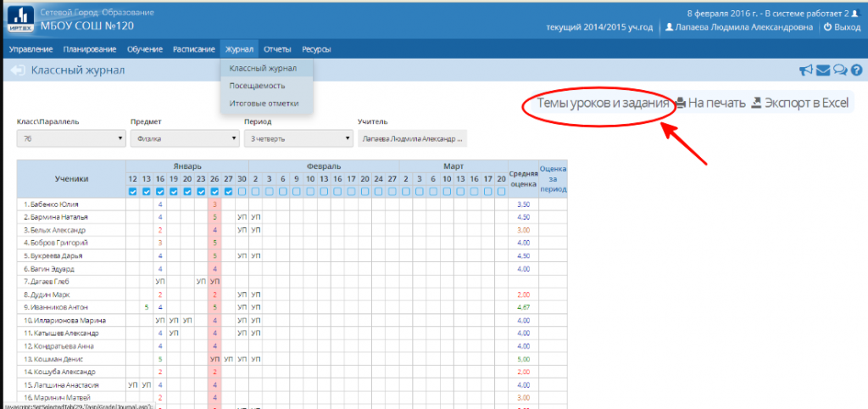Click the Экспорт в Excel icon
The image size is (868, 409).
756,104
